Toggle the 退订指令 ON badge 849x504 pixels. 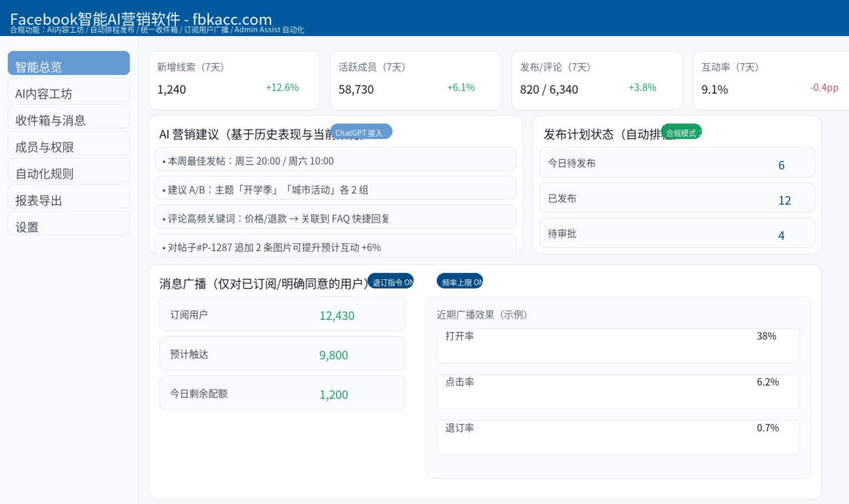click(390, 282)
